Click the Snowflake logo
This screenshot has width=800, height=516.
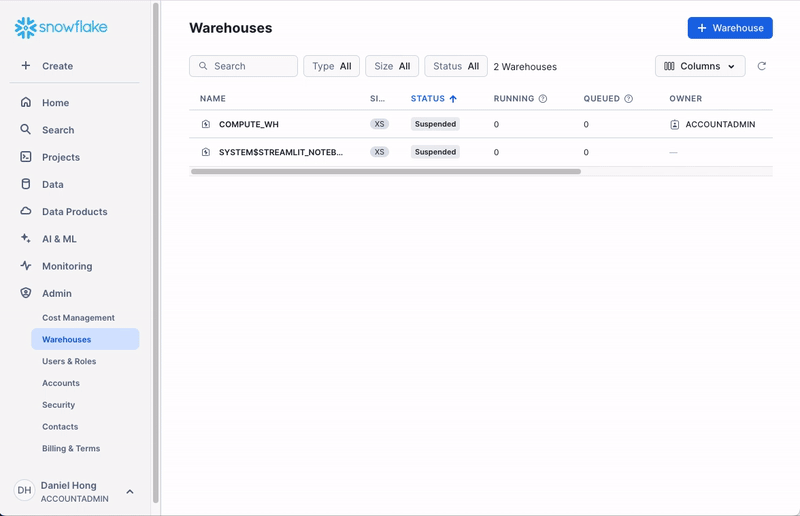(61, 28)
